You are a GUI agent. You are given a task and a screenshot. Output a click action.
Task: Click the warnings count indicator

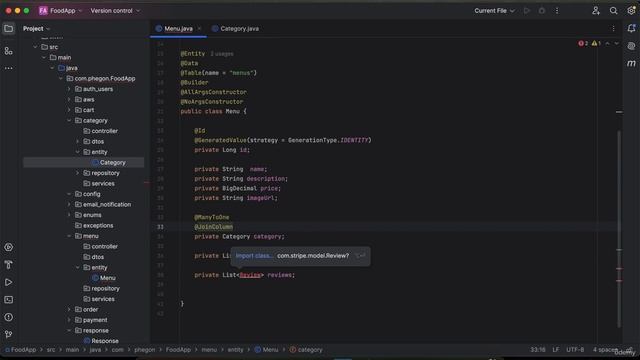[x=596, y=43]
